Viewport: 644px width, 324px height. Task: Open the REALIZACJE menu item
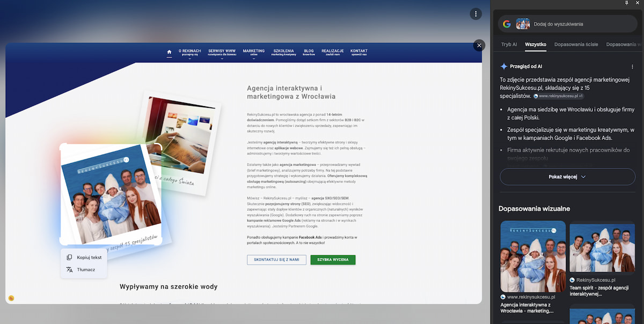pos(333,52)
